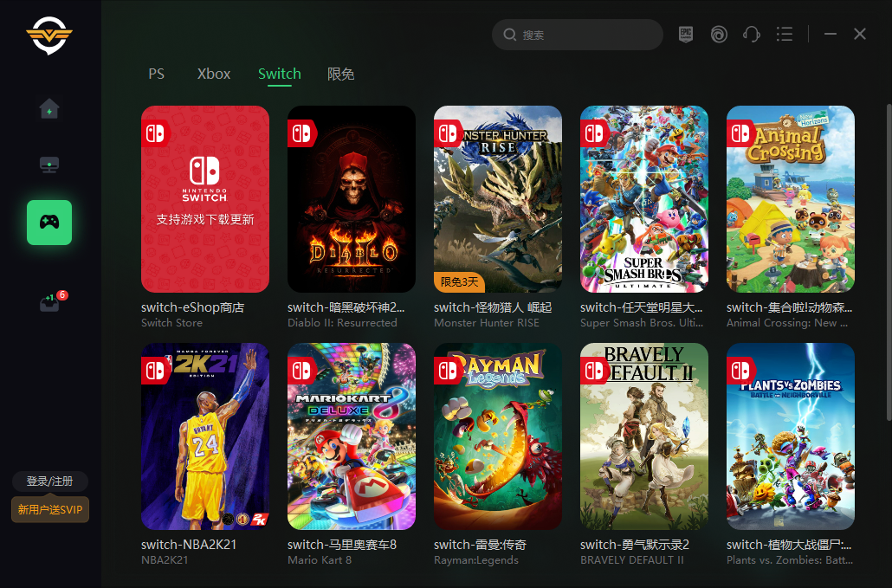Click the subtitle BRAVELY DEFAULT II
Image resolution: width=892 pixels, height=588 pixels.
click(x=632, y=560)
